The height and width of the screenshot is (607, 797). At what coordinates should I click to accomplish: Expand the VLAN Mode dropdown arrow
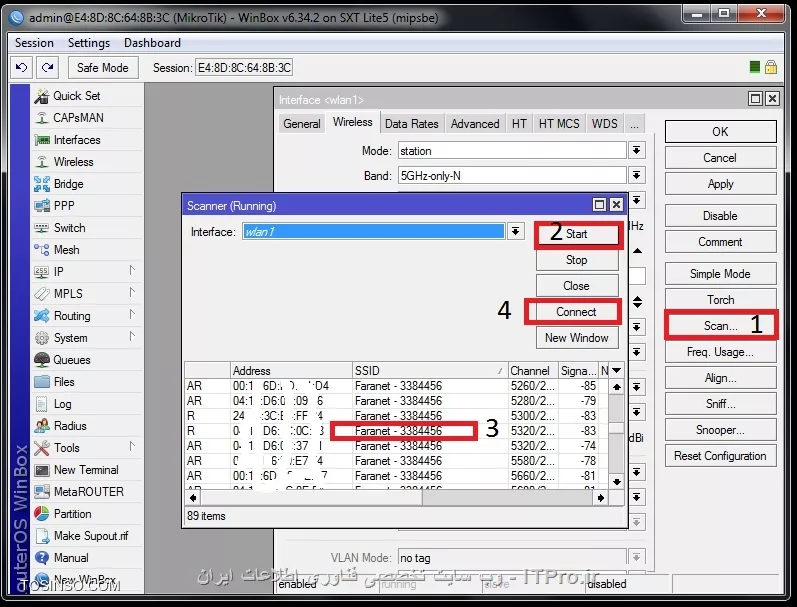click(x=636, y=558)
